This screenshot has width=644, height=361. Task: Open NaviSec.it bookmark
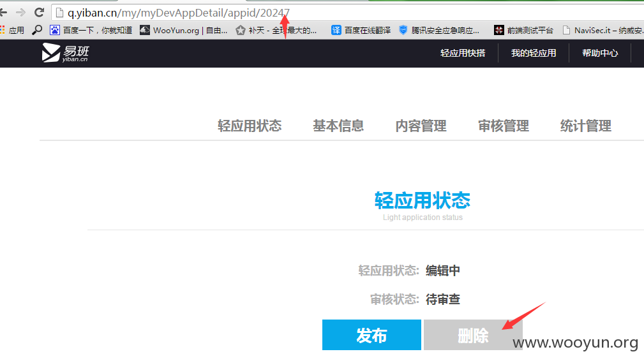coord(603,30)
